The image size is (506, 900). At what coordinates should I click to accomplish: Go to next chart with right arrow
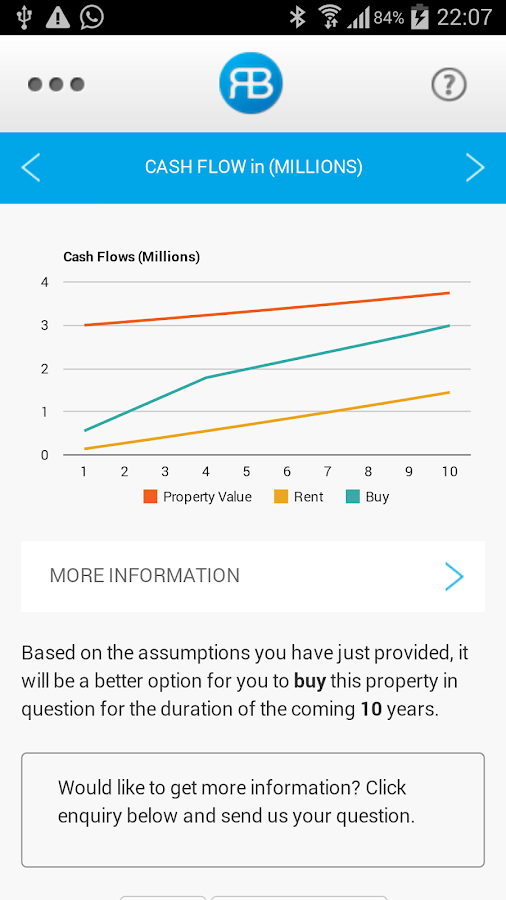pyautogui.click(x=475, y=168)
